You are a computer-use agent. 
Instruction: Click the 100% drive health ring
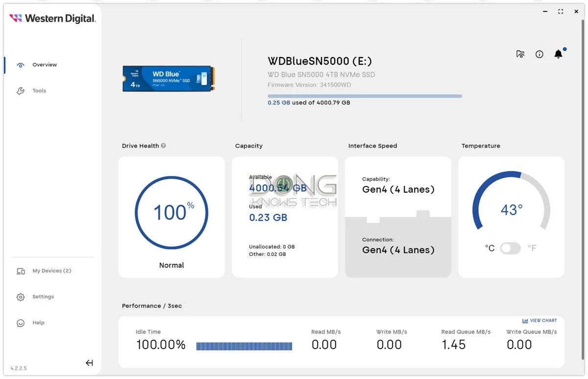(x=171, y=213)
